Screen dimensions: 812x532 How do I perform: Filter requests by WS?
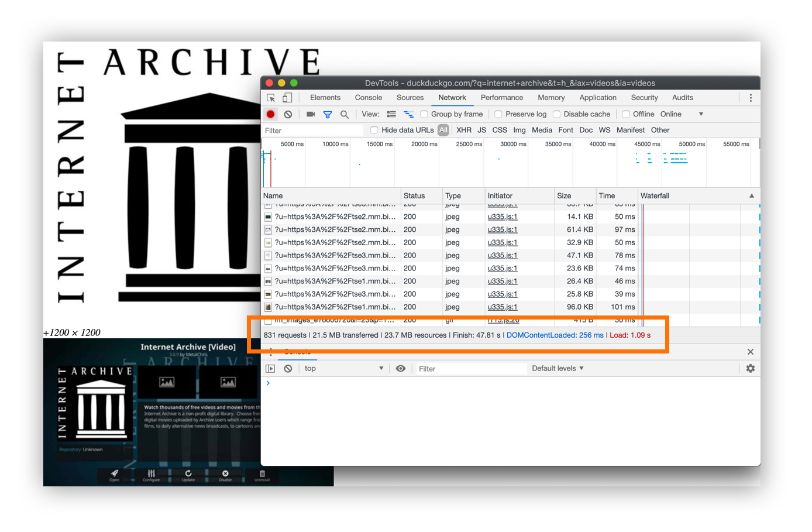605,130
